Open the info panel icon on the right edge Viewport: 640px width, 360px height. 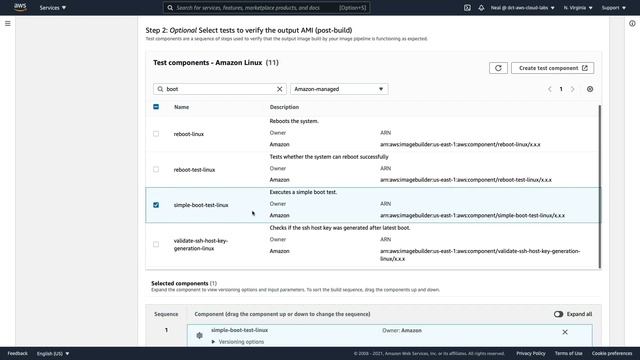tap(632, 24)
